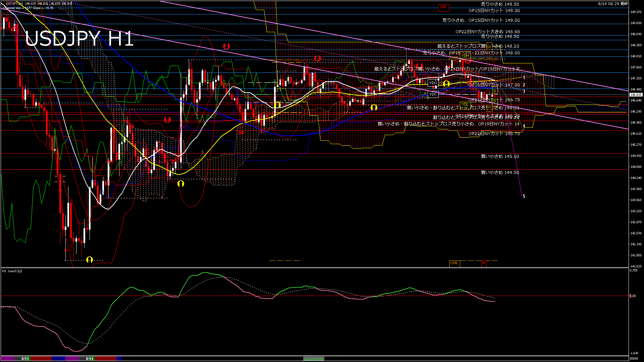The image size is (644, 362).
Task: Click the current price tag 146.815
Action: [x=636, y=95]
